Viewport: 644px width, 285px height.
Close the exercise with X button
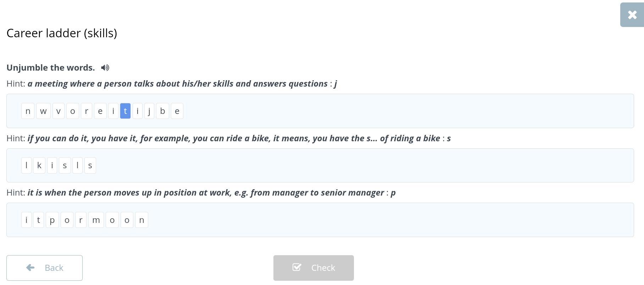tap(632, 15)
